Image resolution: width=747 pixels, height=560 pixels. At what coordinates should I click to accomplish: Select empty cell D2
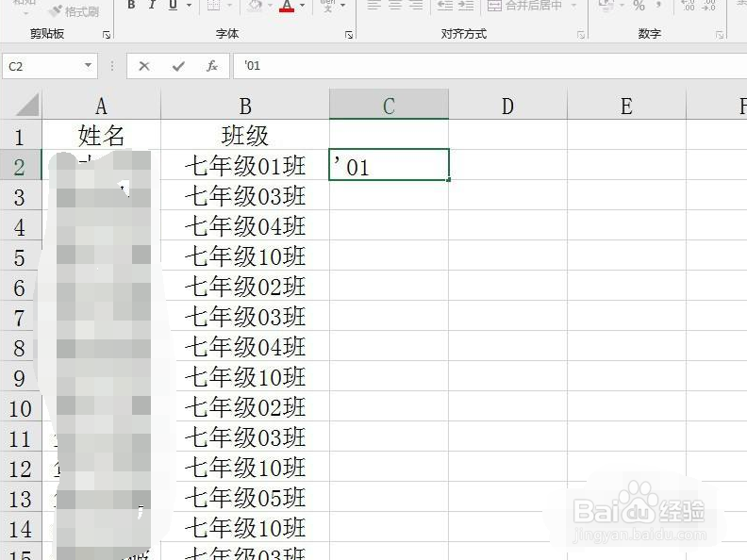(507, 165)
